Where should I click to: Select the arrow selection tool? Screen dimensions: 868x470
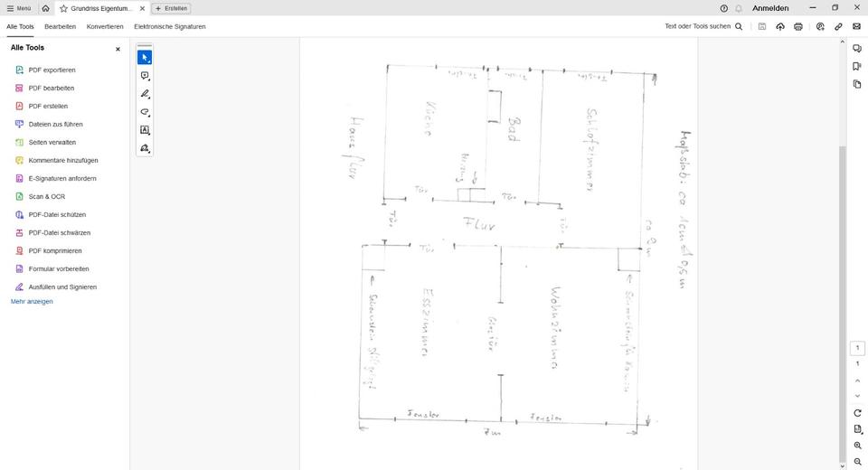tap(145, 58)
